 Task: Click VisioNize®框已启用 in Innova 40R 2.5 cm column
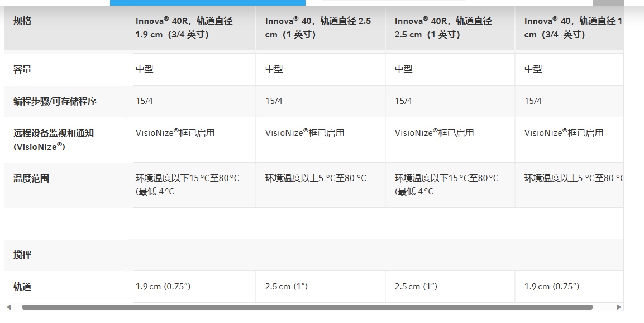(x=435, y=132)
